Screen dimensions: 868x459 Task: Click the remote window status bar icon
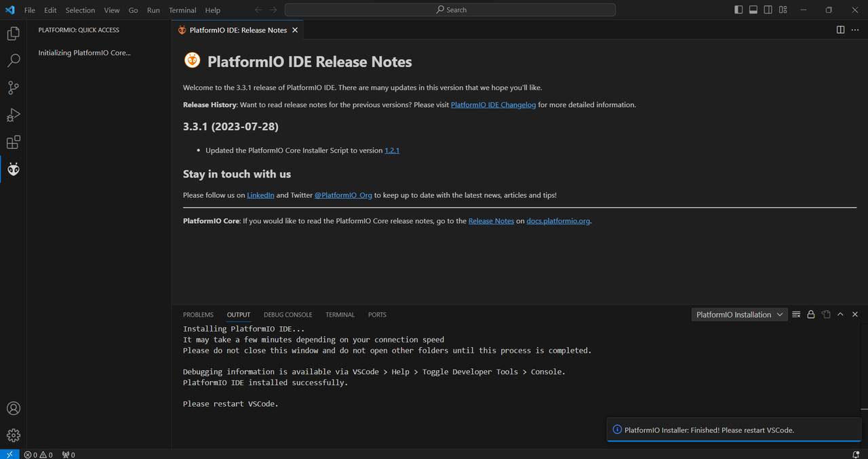[9, 454]
